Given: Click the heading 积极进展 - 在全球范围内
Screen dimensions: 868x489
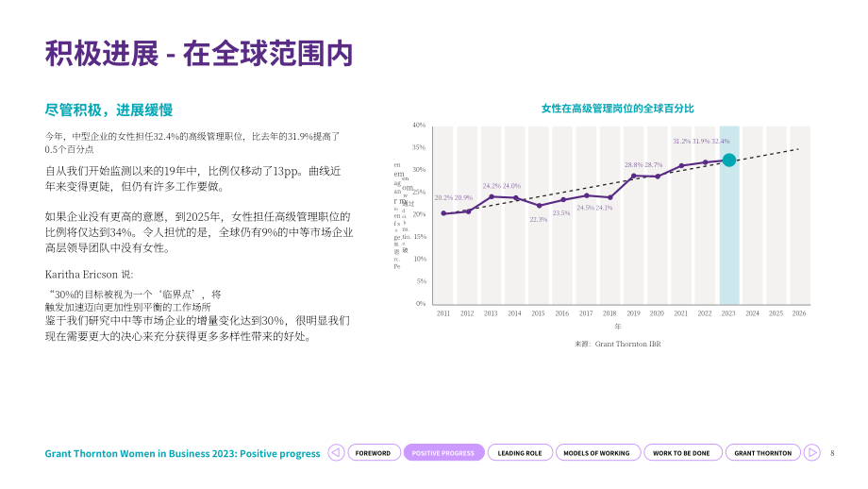Looking at the screenshot, I should (x=199, y=54).
